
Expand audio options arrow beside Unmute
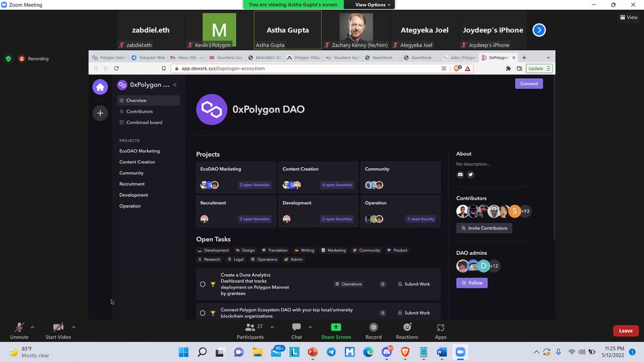click(33, 327)
